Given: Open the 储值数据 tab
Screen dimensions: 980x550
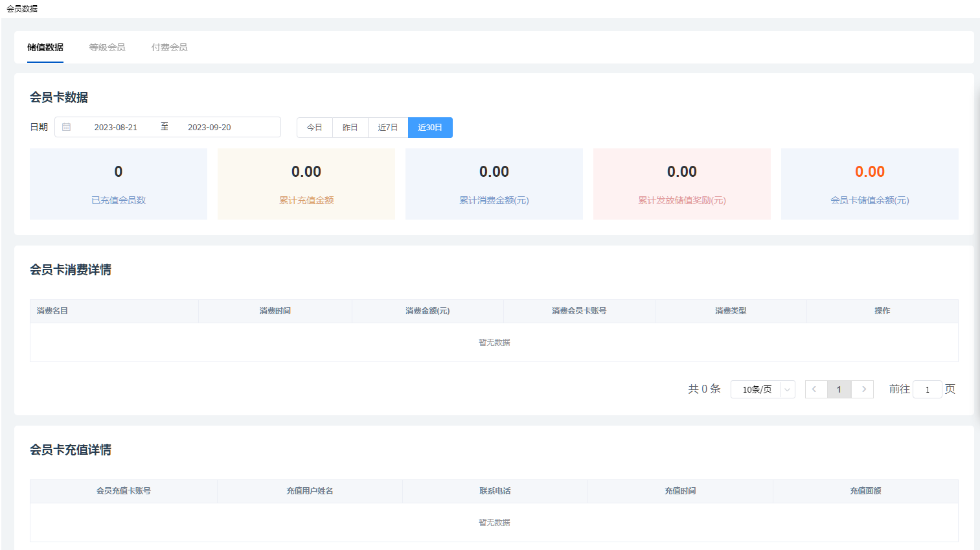Looking at the screenshot, I should (45, 47).
